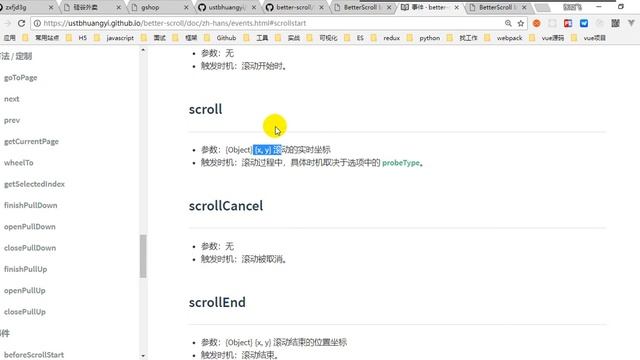
Task: Close the gshop tab
Action: 186,7
